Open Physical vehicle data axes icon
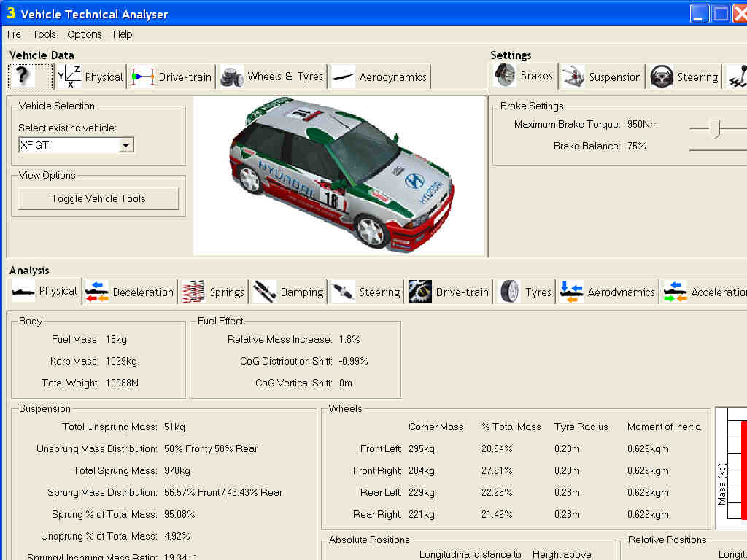This screenshot has height=560, width=747. 69,77
